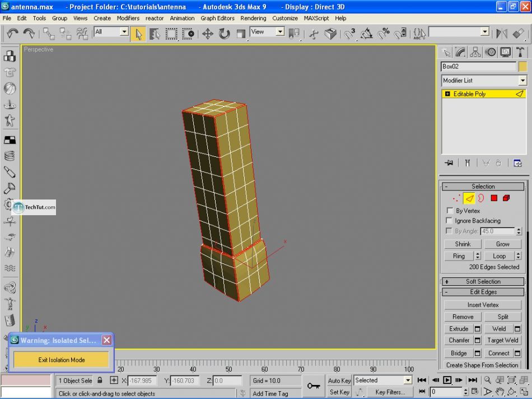Image resolution: width=532 pixels, height=399 pixels.
Task: Click the Redo arrow icon
Action: click(29, 33)
